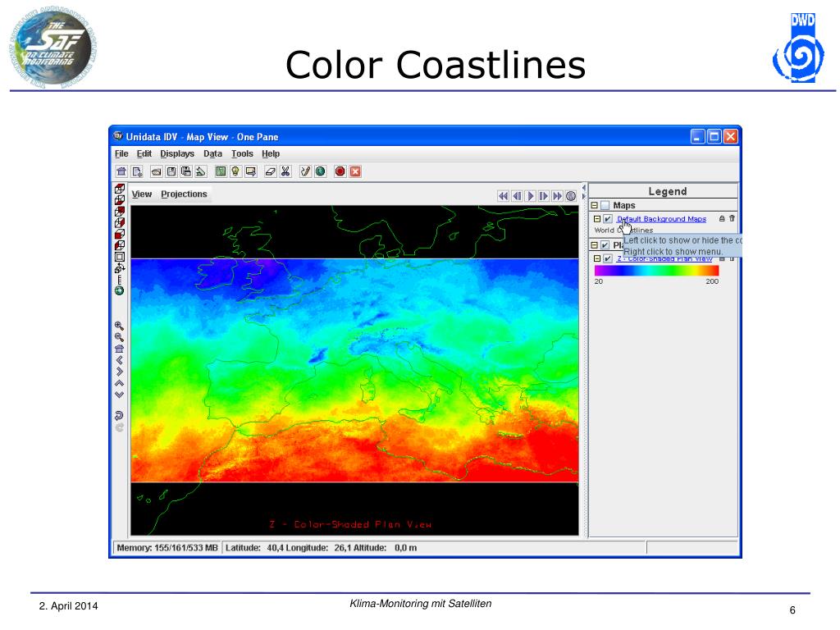Image resolution: width=840 pixels, height=630 pixels.
Task: Open the File menu
Action: pyautogui.click(x=121, y=153)
